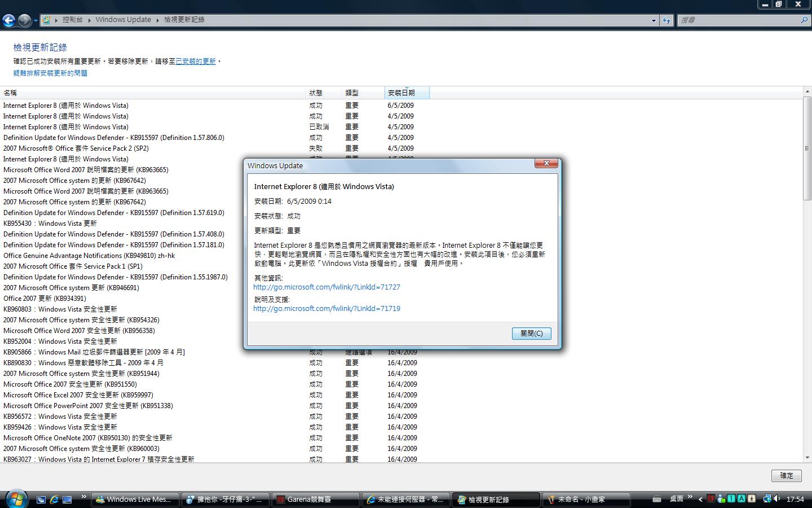Launch Internet Explorer from quick launch

pos(54,500)
